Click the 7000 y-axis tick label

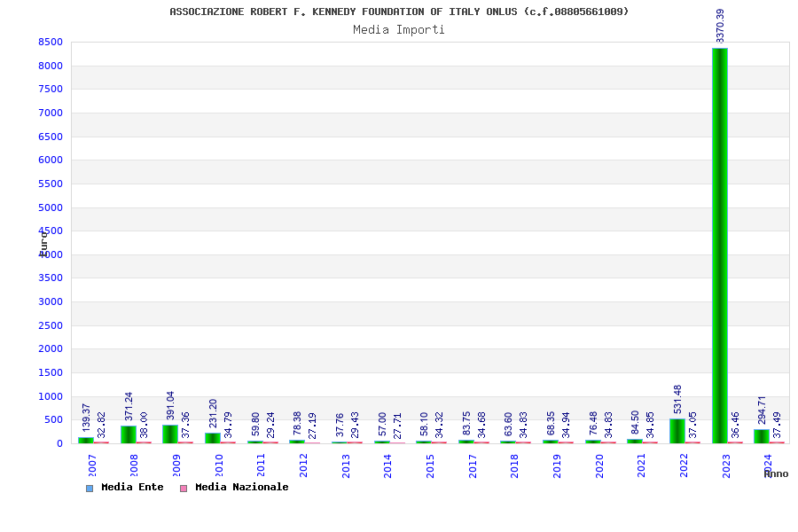tap(51, 113)
